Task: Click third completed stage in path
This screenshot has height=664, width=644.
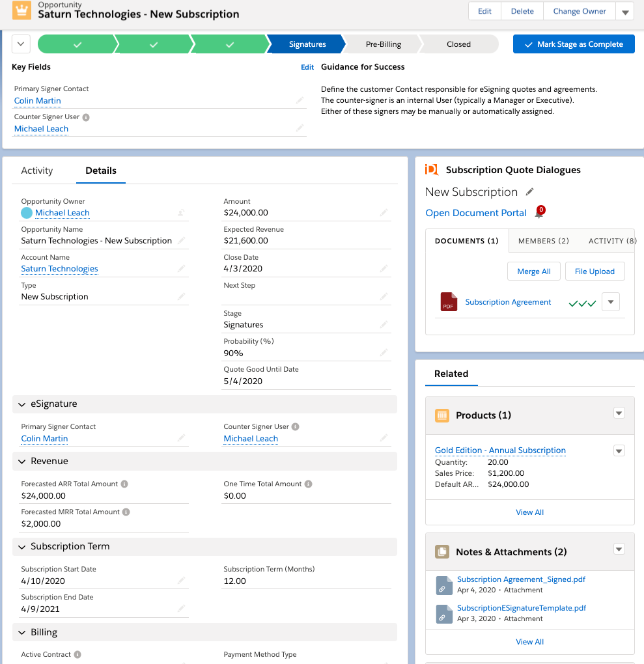Action: click(x=230, y=44)
